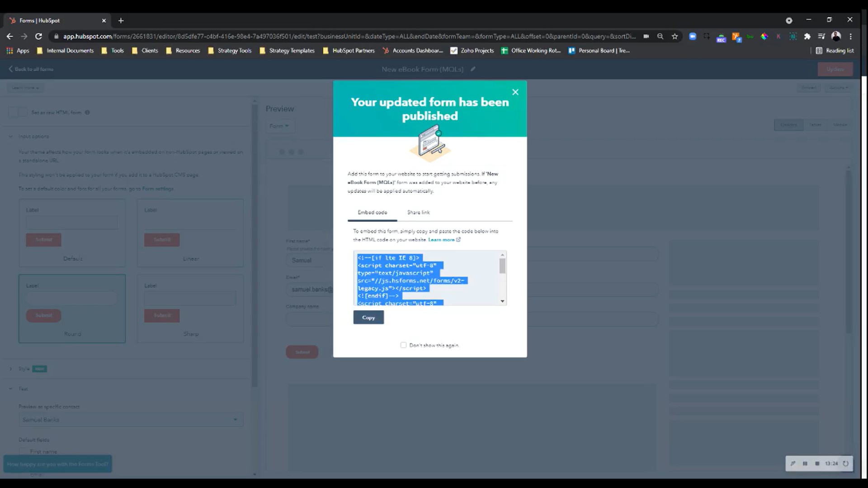Viewport: 868px width, 488px height.
Task: Open the Chrome profile avatar
Action: 836,36
